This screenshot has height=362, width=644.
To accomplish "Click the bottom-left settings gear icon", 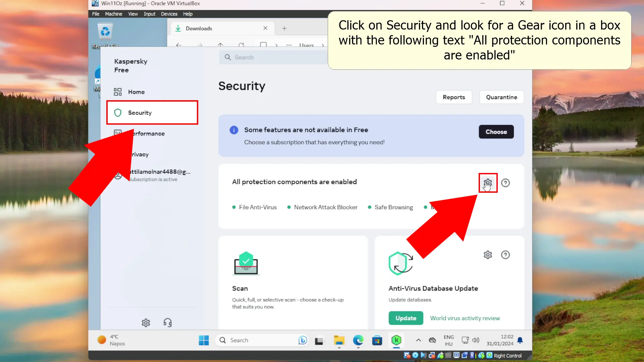I will pyautogui.click(x=146, y=323).
